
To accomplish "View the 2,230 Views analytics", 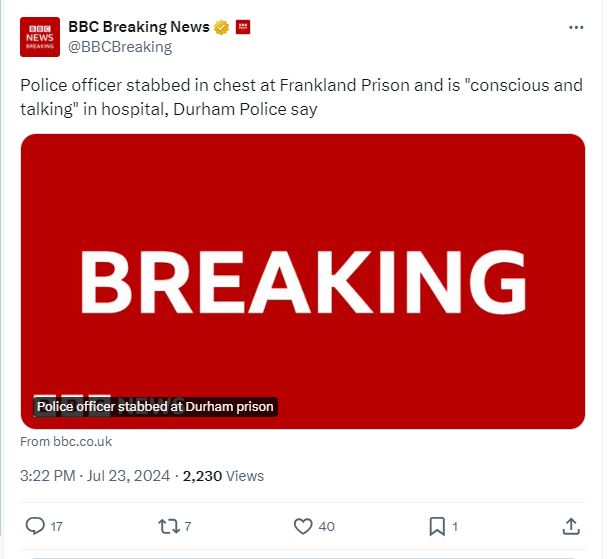I will pyautogui.click(x=224, y=476).
